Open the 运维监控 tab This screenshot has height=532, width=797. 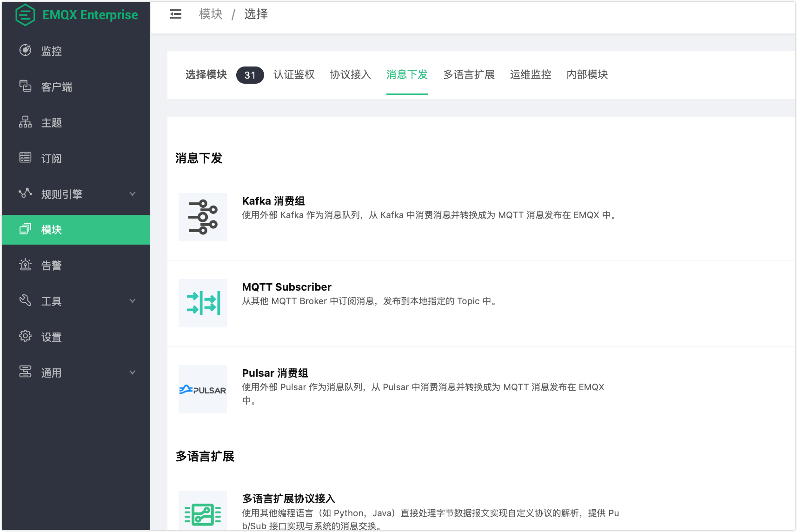[x=531, y=75]
